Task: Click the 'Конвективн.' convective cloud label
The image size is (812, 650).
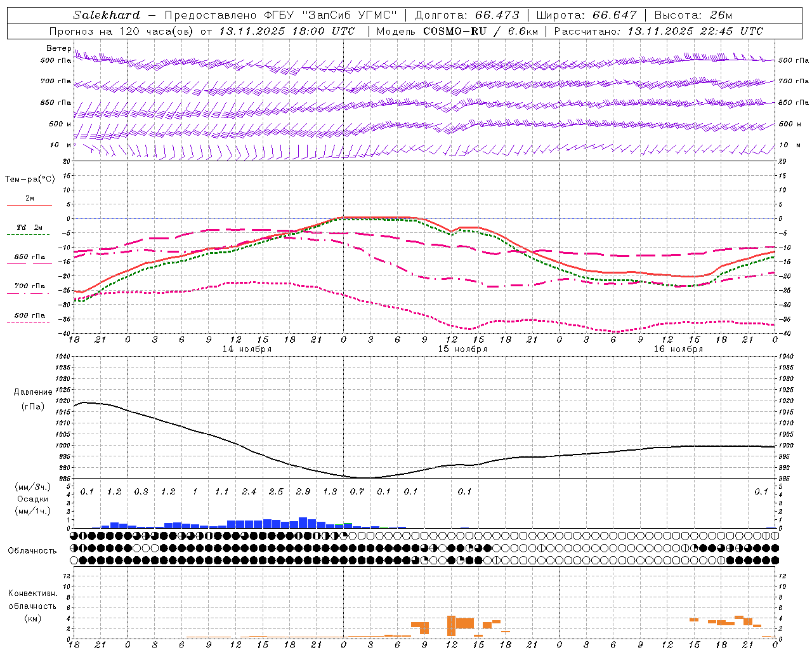Action: click(x=33, y=594)
